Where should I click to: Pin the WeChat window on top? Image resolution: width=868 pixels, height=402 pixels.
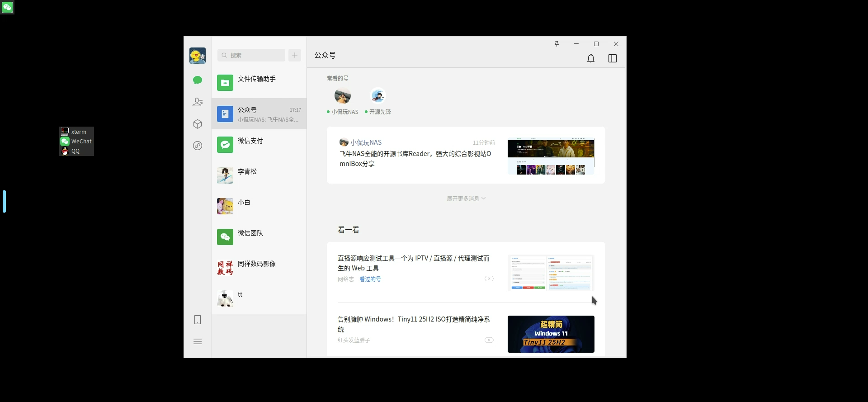(557, 44)
